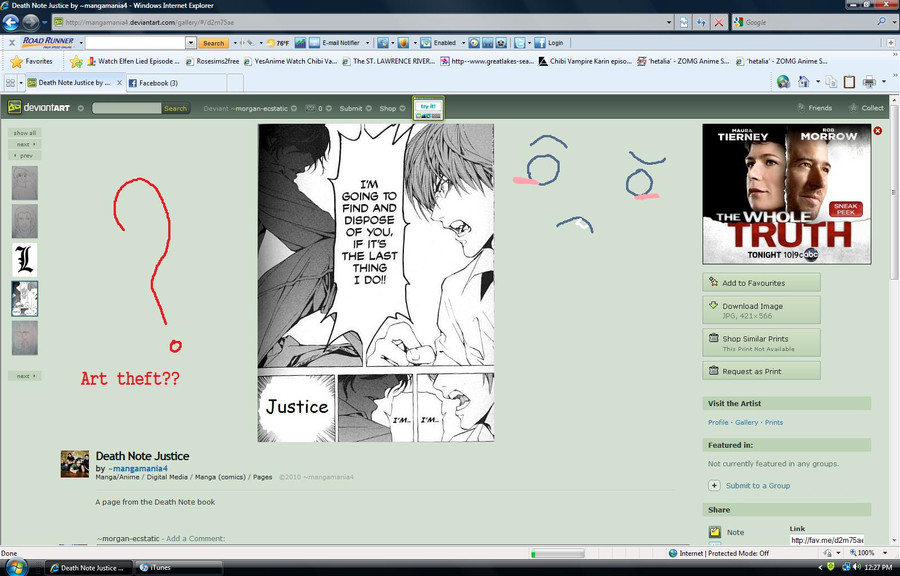Viewport: 900px width, 576px height.
Task: Go back with the browser Back arrow
Action: (11, 22)
